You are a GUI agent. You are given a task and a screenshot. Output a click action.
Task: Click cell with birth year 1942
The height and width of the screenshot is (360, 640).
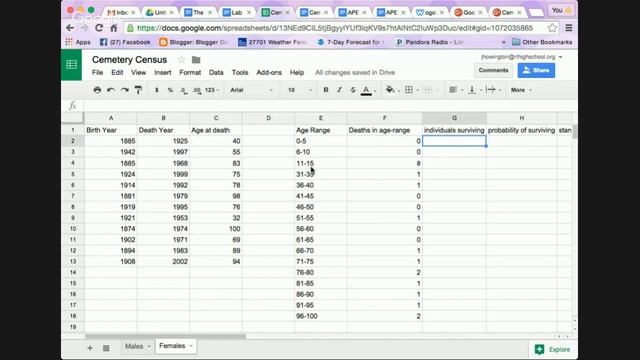(x=111, y=152)
